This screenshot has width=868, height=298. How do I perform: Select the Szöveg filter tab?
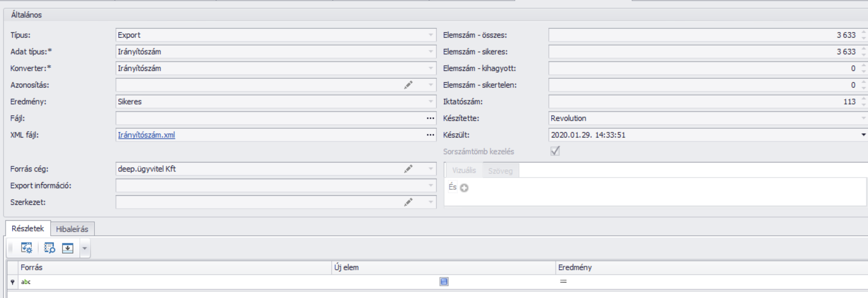tap(501, 171)
